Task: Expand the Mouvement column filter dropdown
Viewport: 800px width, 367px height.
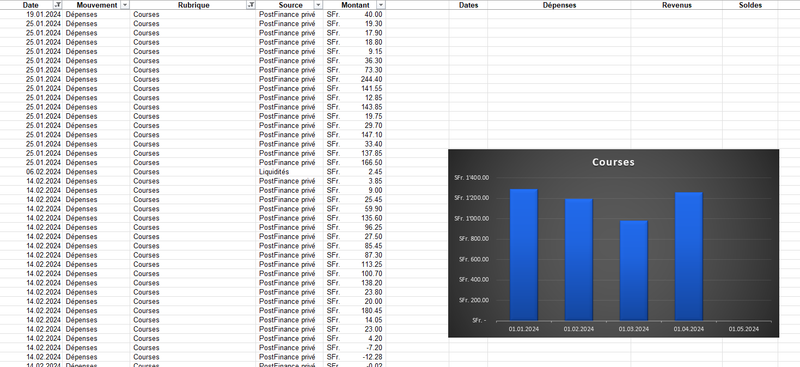Action: click(125, 5)
